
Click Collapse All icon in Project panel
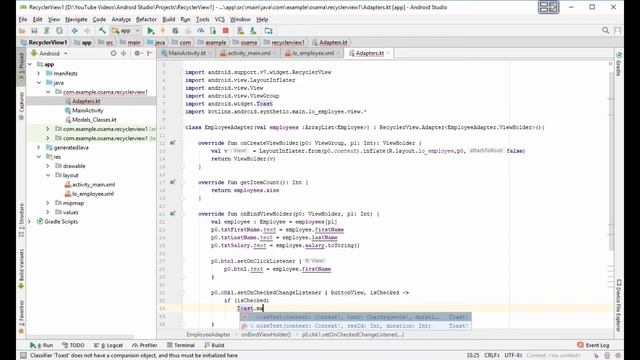(x=124, y=53)
